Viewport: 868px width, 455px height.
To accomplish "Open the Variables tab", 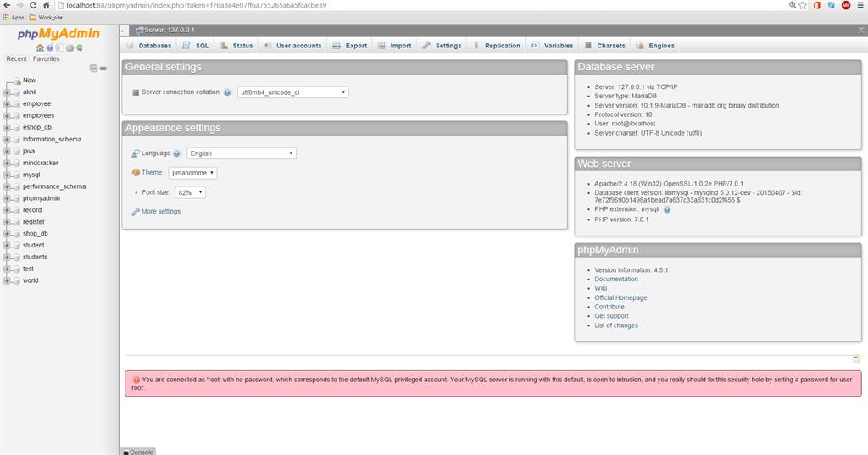I will coord(552,46).
